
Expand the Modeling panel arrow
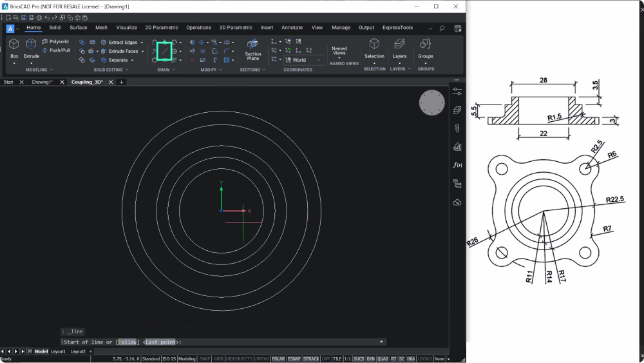click(x=52, y=70)
